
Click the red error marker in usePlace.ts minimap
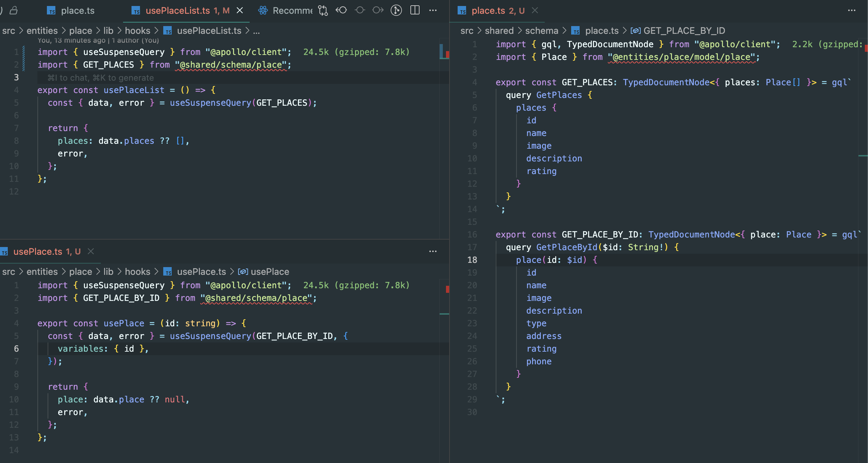pyautogui.click(x=447, y=289)
